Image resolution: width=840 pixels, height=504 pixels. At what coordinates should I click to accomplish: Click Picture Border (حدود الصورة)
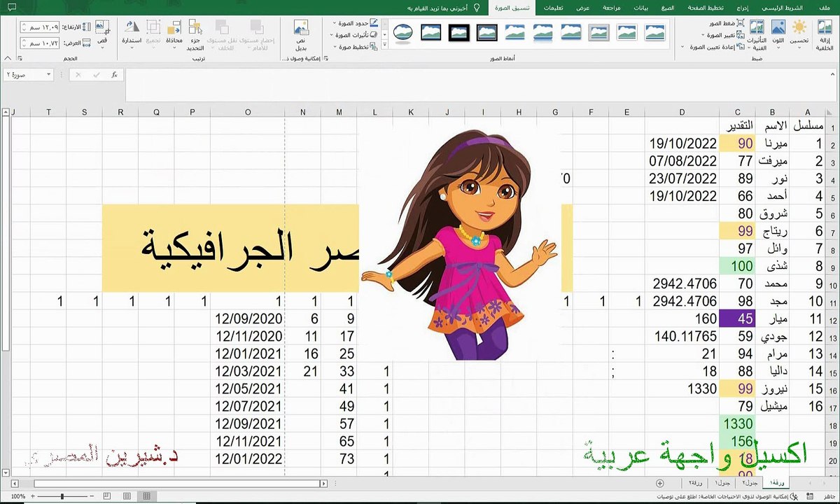pos(355,23)
